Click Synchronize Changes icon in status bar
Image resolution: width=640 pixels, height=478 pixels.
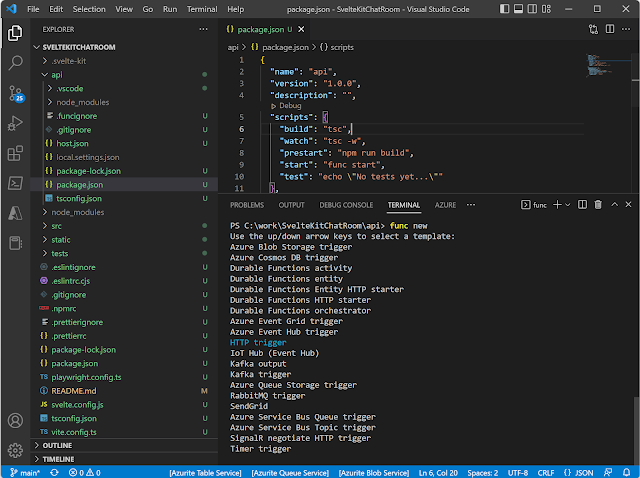[54, 473]
